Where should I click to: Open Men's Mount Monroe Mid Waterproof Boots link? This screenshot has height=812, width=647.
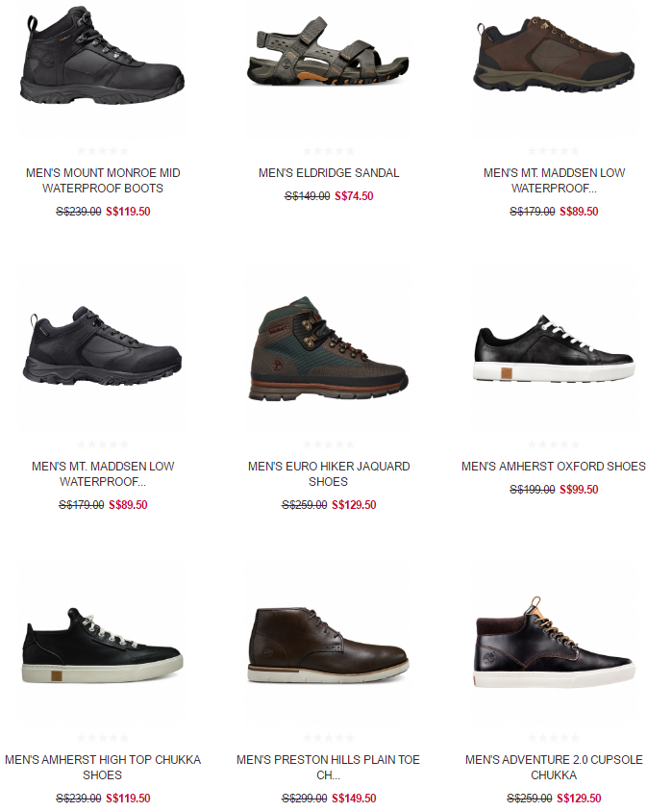[103, 180]
